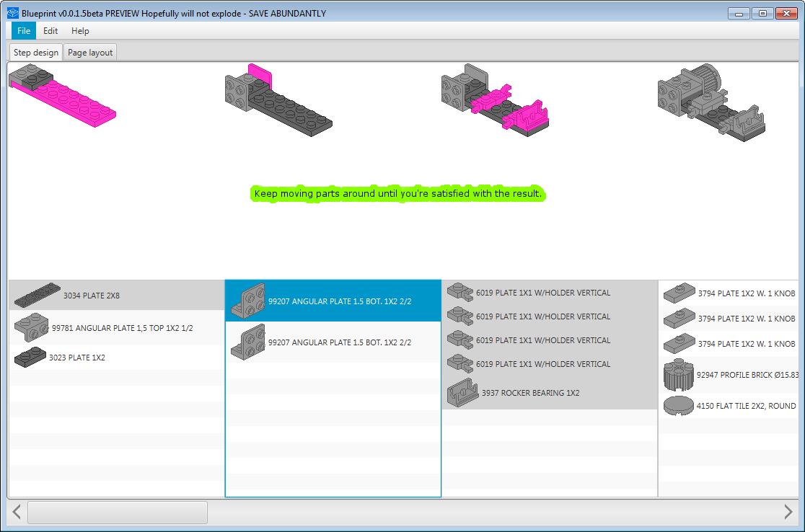Select the 4150 FLAT TILE 2X2, ROUND label
Viewport: 805px width, 532px height.
746,405
